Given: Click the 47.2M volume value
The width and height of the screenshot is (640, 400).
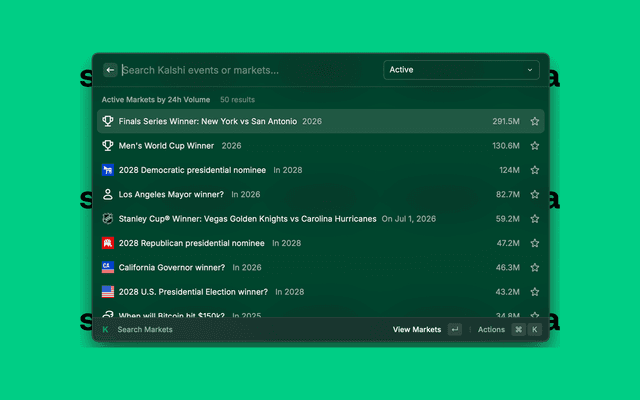Looking at the screenshot, I should click(x=508, y=243).
